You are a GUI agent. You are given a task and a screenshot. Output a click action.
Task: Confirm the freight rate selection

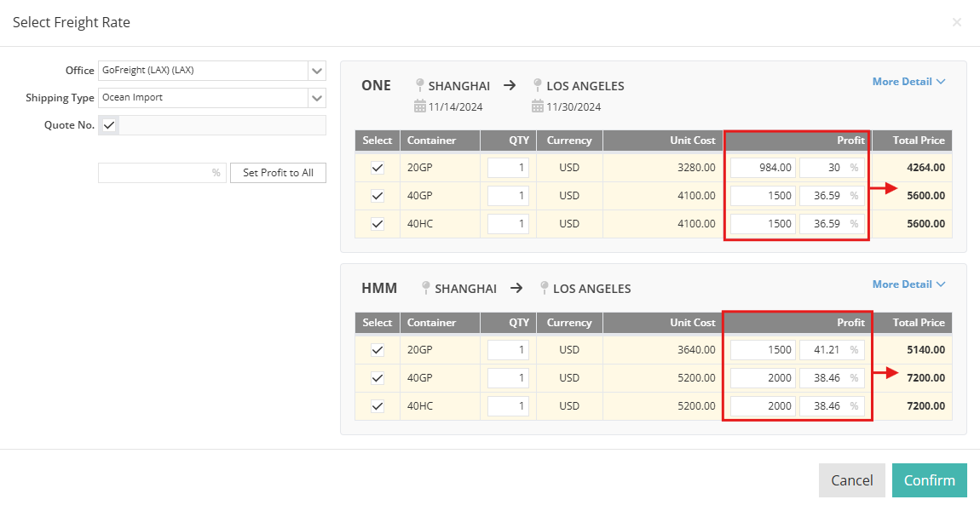(x=929, y=480)
